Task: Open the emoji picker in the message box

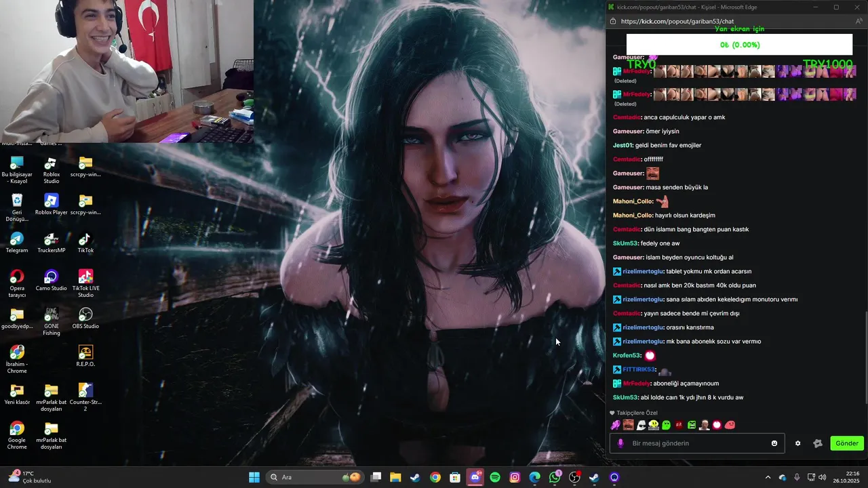Action: [774, 443]
